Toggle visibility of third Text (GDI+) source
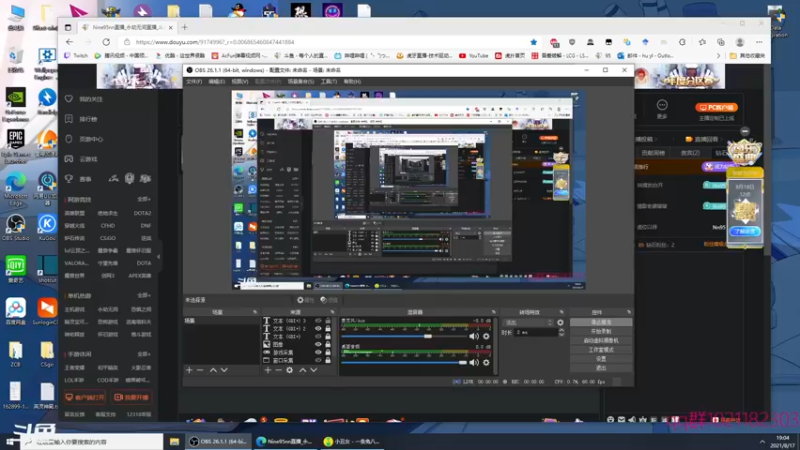This screenshot has height=450, width=800. 318,337
